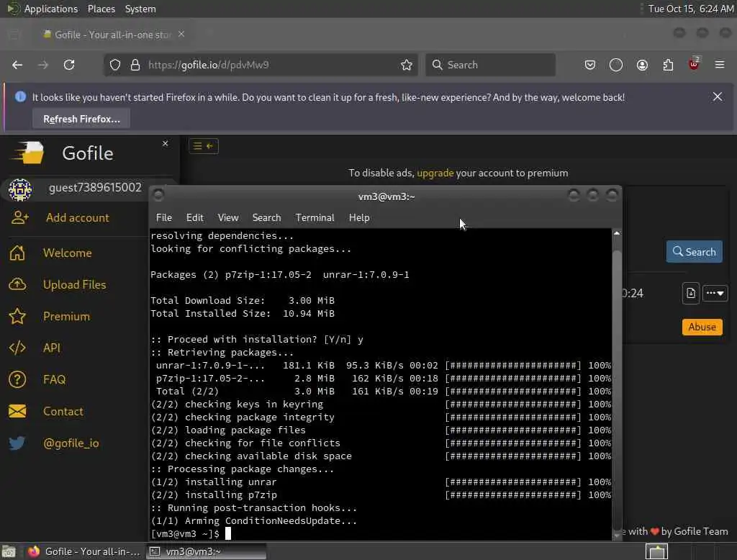Click the workspace switcher in bottom panel
Screen dimensions: 737x560
coord(656,551)
